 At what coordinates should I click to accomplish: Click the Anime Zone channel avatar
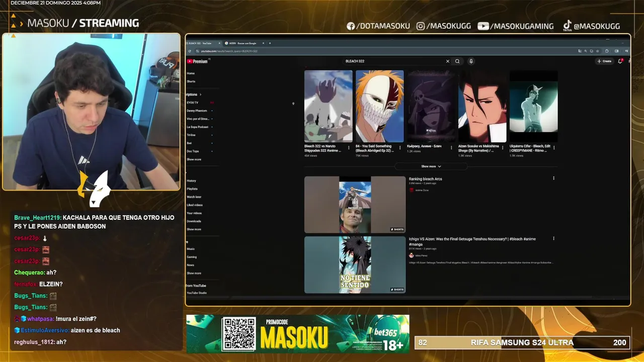coord(412,190)
